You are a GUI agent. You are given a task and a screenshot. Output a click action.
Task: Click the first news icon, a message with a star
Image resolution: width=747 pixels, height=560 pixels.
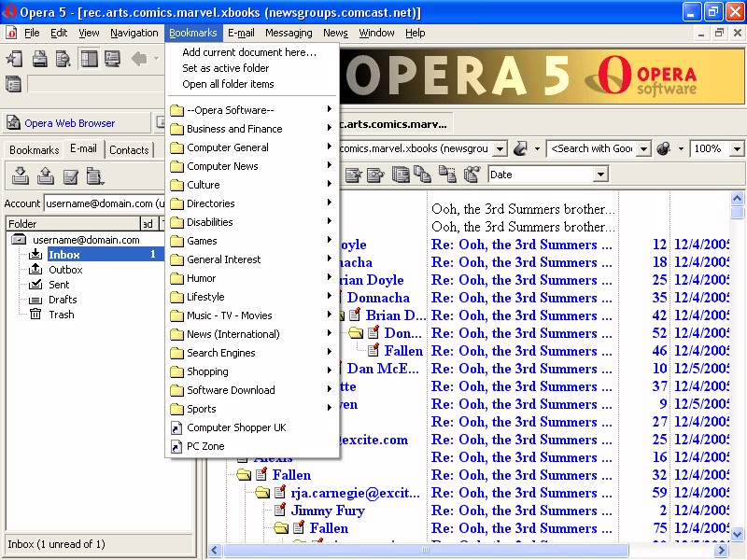[353, 175]
